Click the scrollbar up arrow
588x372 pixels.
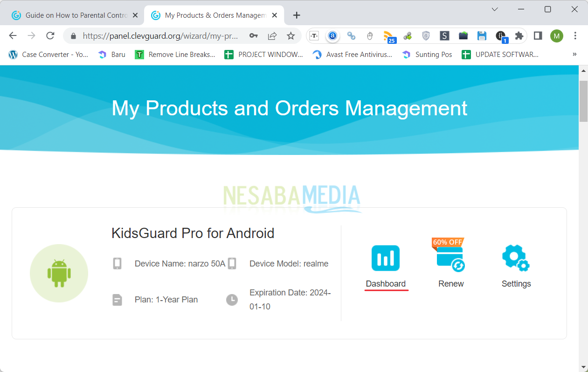[x=583, y=70]
